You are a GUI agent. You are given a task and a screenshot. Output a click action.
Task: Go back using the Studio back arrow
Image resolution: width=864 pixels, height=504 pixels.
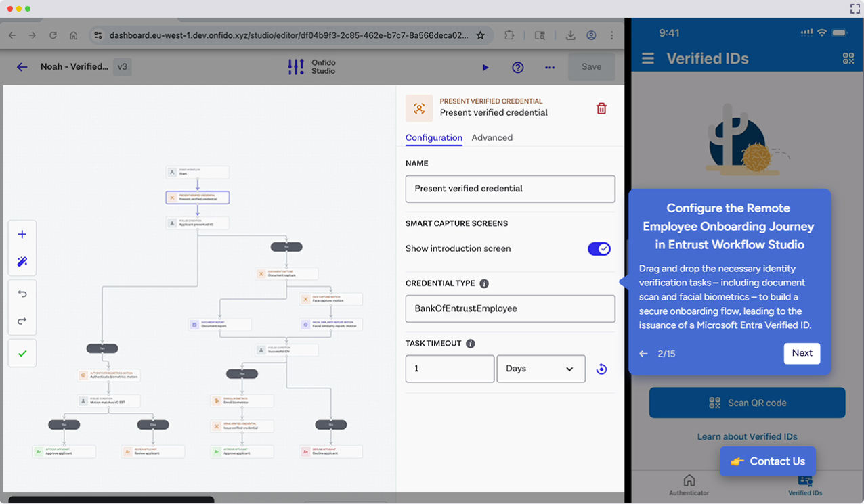click(x=22, y=67)
